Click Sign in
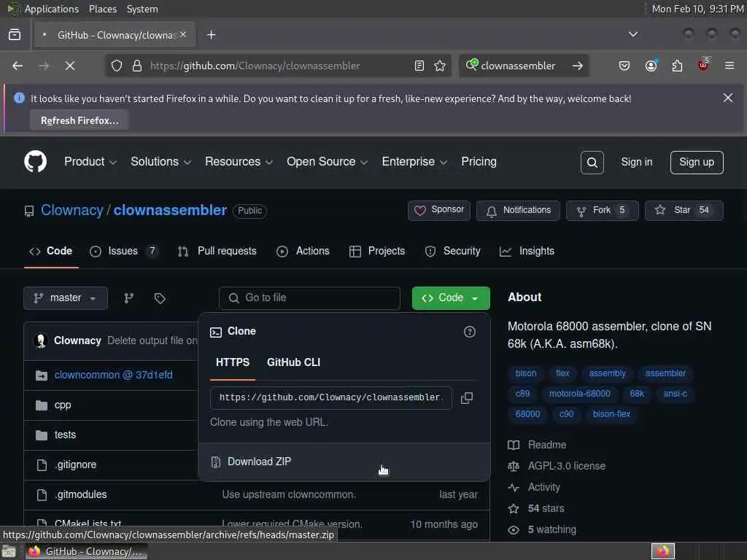The width and height of the screenshot is (747, 560). pos(636,163)
